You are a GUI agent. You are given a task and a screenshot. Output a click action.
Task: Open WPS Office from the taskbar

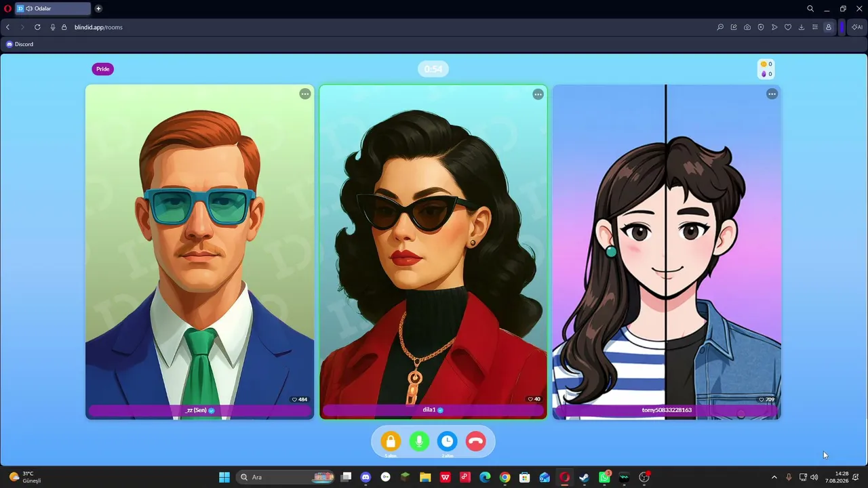coord(446,477)
